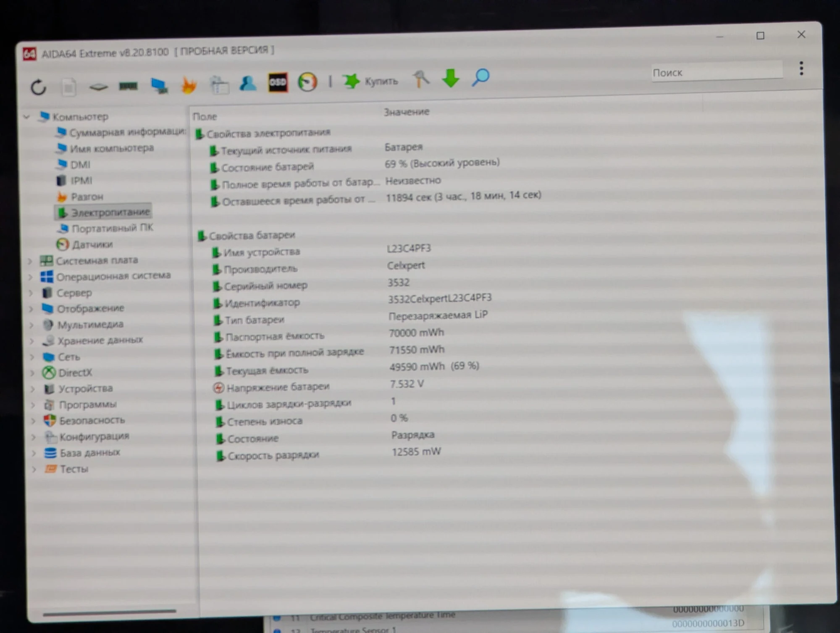Open Портативный ПК tree item
The height and width of the screenshot is (633, 840).
(105, 228)
